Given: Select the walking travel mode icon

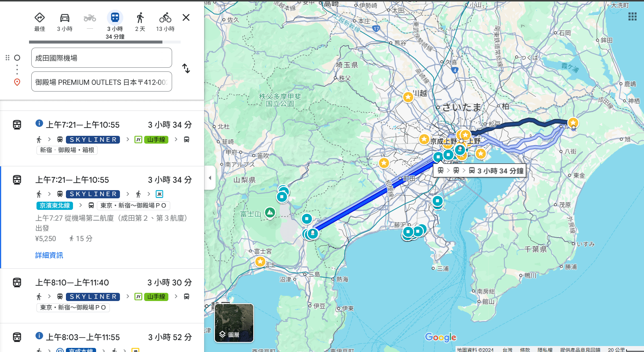Looking at the screenshot, I should tap(140, 18).
